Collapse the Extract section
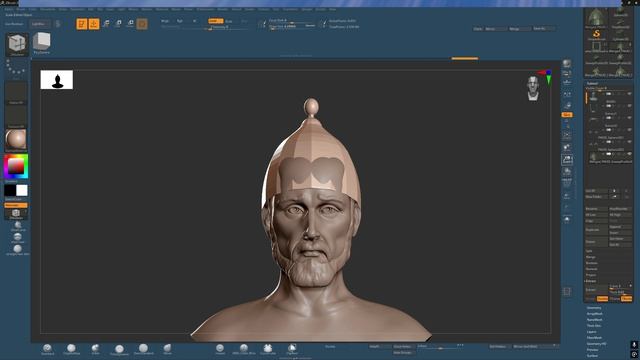 coord(591,281)
